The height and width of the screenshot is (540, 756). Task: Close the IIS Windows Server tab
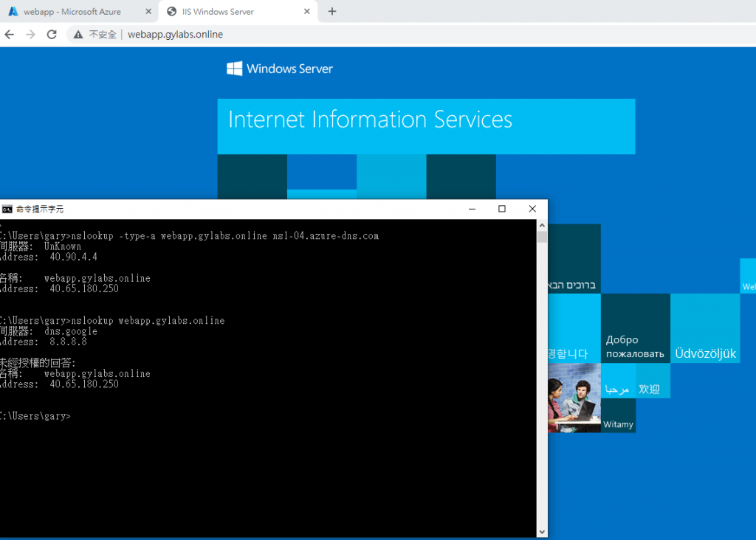coord(306,12)
